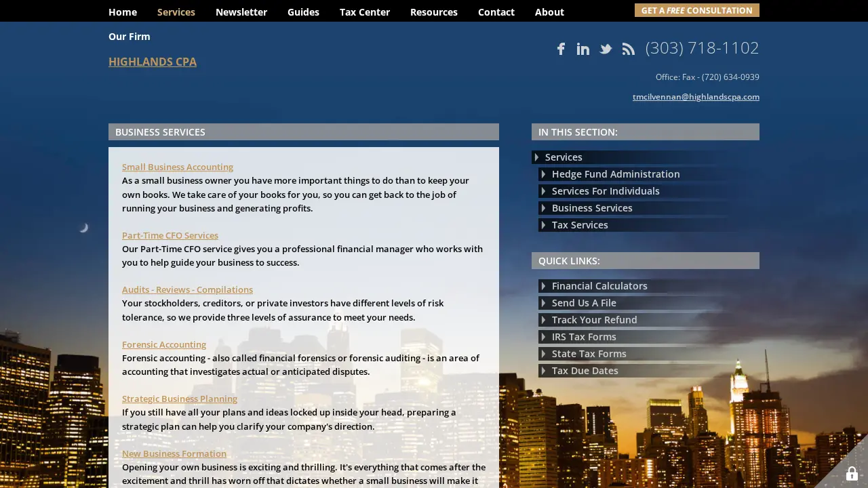868x488 pixels.
Task: Open IRS Tax Forms quick link
Action: pyautogui.click(x=649, y=337)
